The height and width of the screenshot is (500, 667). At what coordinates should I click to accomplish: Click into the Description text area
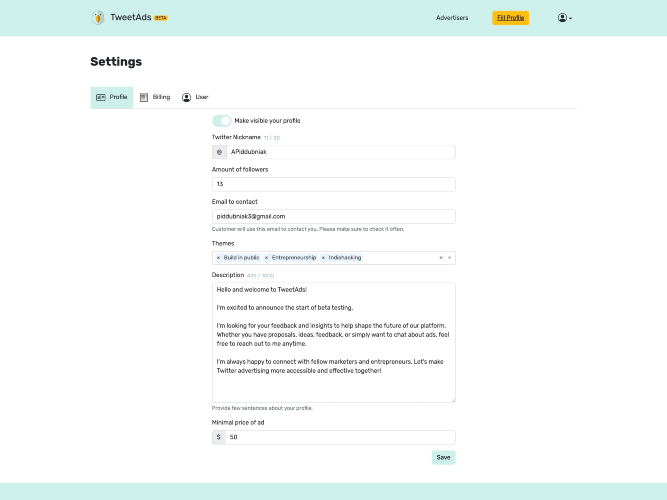(333, 342)
